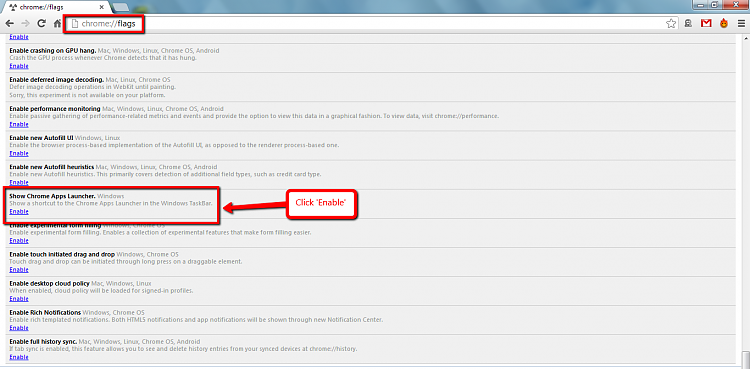Click the forward navigation arrow
Image resolution: width=750 pixels, height=369 pixels.
click(x=25, y=23)
